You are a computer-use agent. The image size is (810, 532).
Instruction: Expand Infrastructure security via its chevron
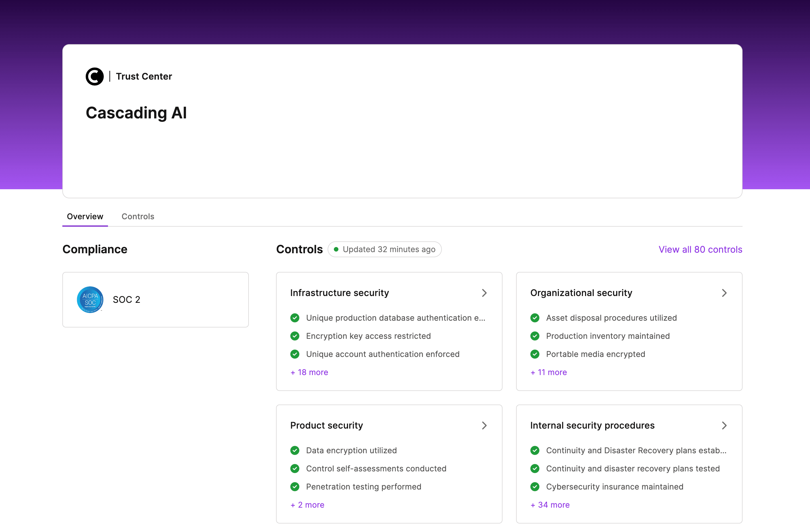(x=484, y=293)
